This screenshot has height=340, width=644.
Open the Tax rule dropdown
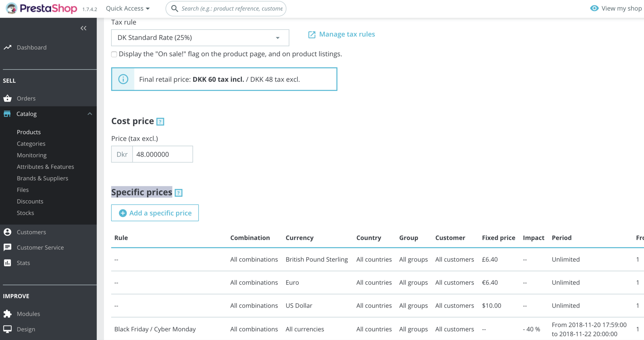pyautogui.click(x=200, y=38)
